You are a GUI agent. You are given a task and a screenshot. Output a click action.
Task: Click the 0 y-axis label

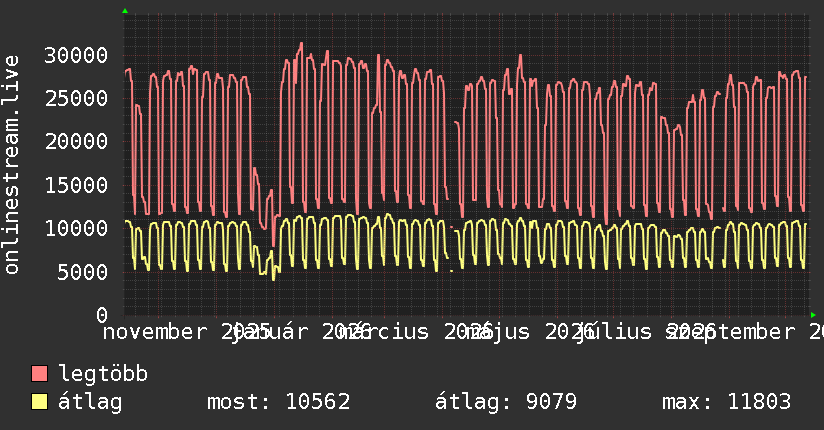(102, 315)
